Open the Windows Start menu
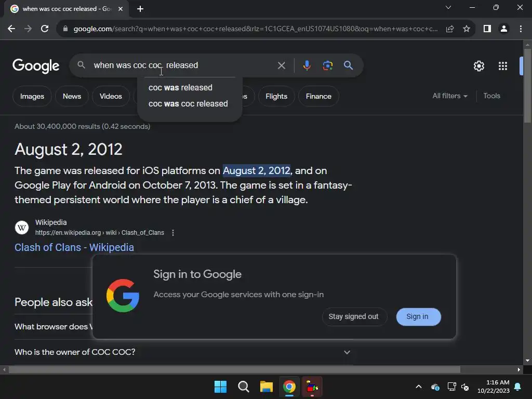The image size is (532, 399). pyautogui.click(x=220, y=387)
